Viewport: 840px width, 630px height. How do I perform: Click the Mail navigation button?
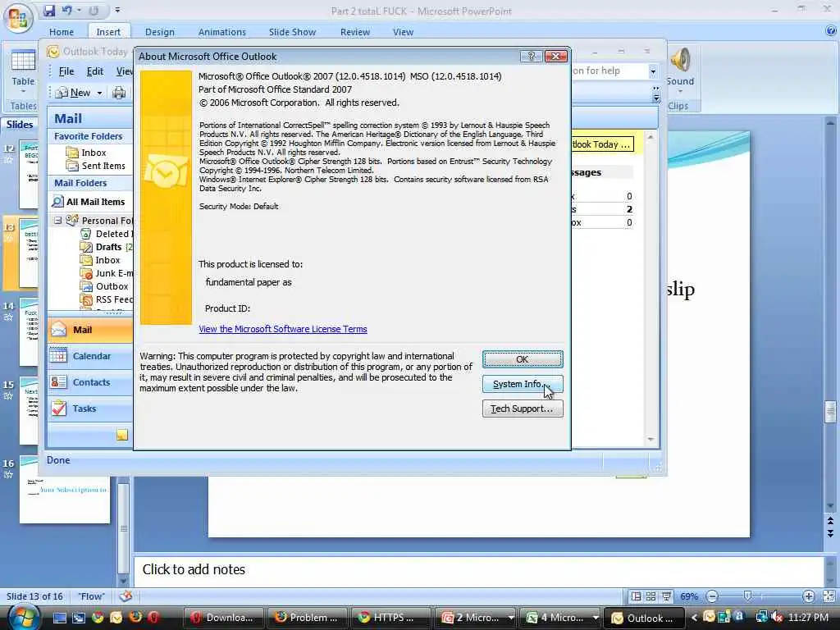(x=90, y=330)
